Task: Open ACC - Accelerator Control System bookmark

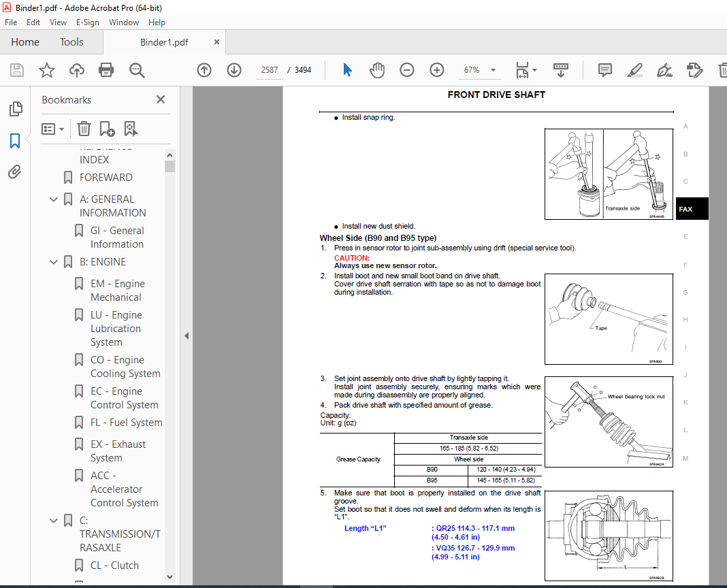Action: coord(125,489)
